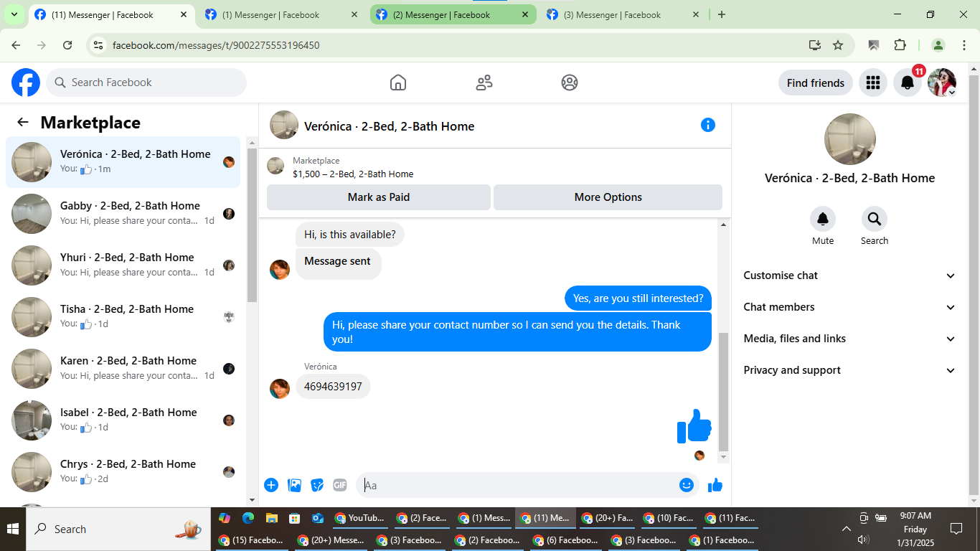
Task: Click the Mark as Paid button
Action: tap(379, 197)
